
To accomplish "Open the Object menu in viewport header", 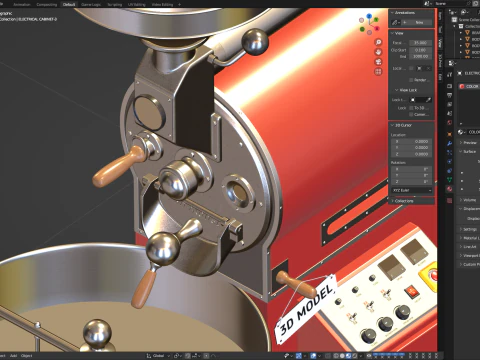I will [27, 356].
